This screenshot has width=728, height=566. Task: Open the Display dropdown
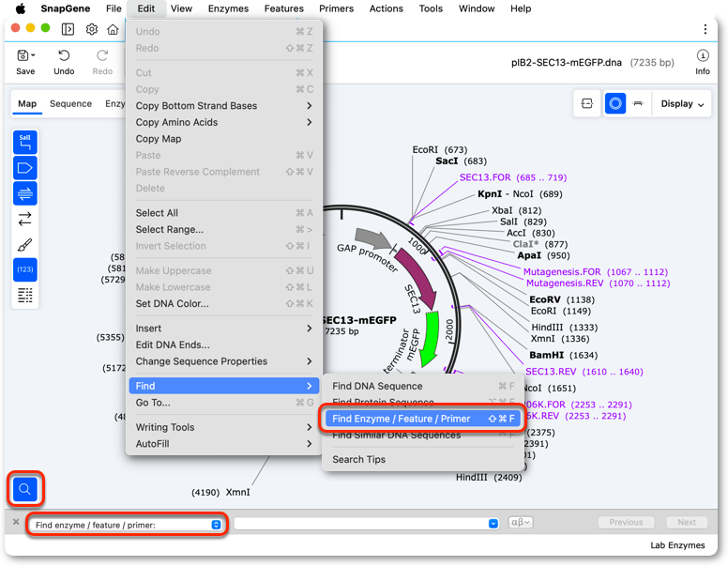click(682, 103)
